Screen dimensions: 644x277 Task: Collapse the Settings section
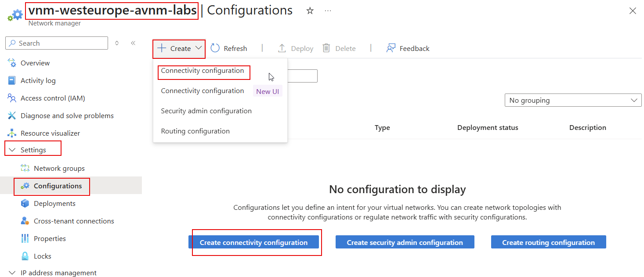coord(33,149)
